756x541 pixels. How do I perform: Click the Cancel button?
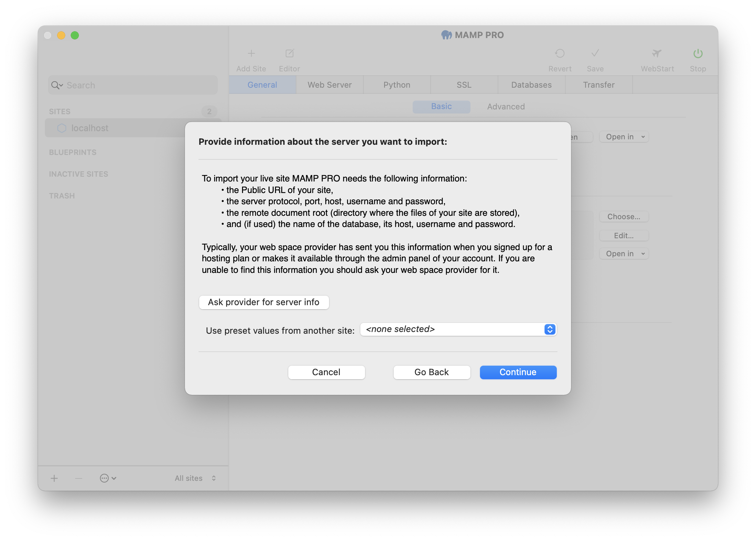[326, 372]
